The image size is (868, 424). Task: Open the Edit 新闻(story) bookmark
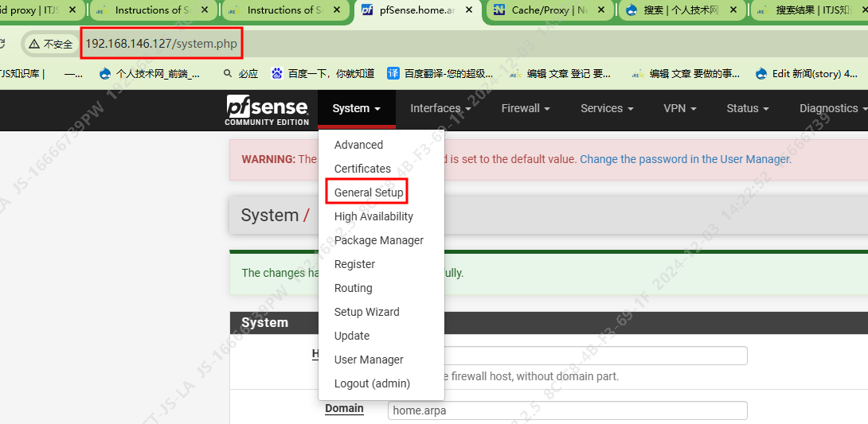point(807,73)
